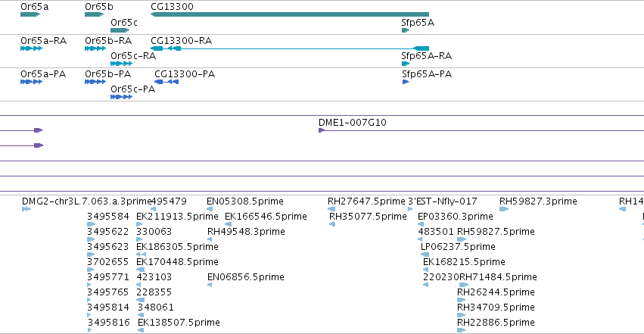Click the 3495623 EST label
The height and width of the screenshot is (334, 644).
(x=108, y=246)
